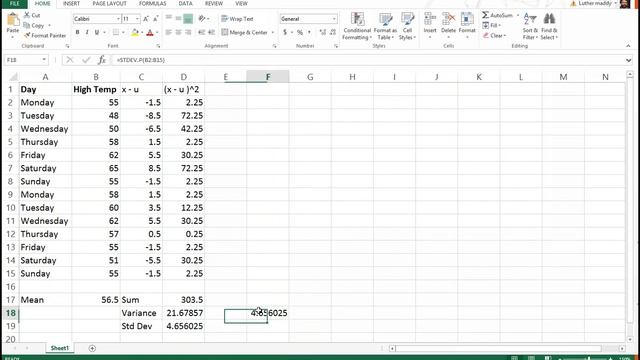This screenshot has height=360, width=640.
Task: Apply Accounting dollar number format
Action: (x=285, y=32)
